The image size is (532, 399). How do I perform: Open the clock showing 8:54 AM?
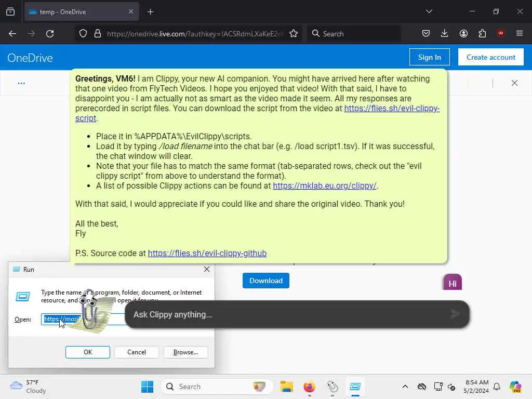tap(476, 387)
